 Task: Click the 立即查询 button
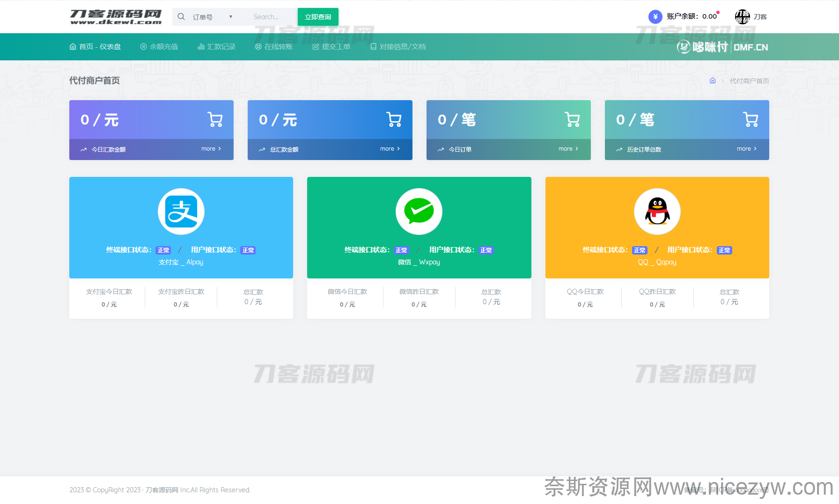[318, 17]
